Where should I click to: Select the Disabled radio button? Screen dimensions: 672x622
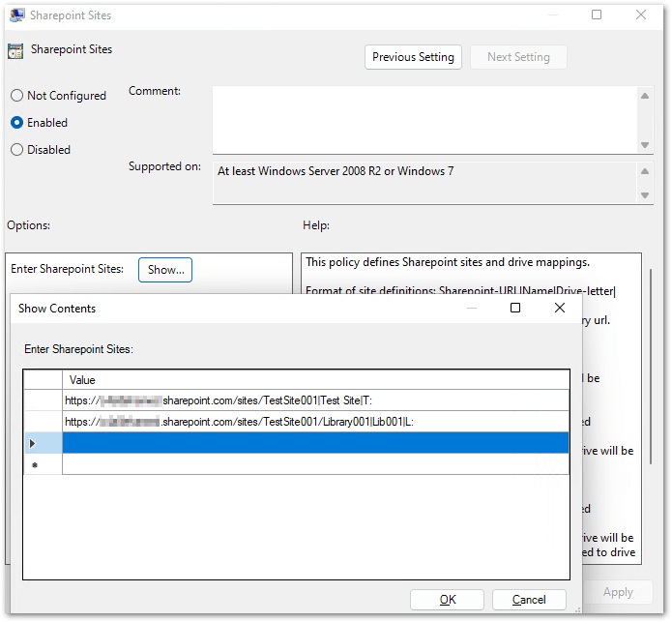coord(16,150)
